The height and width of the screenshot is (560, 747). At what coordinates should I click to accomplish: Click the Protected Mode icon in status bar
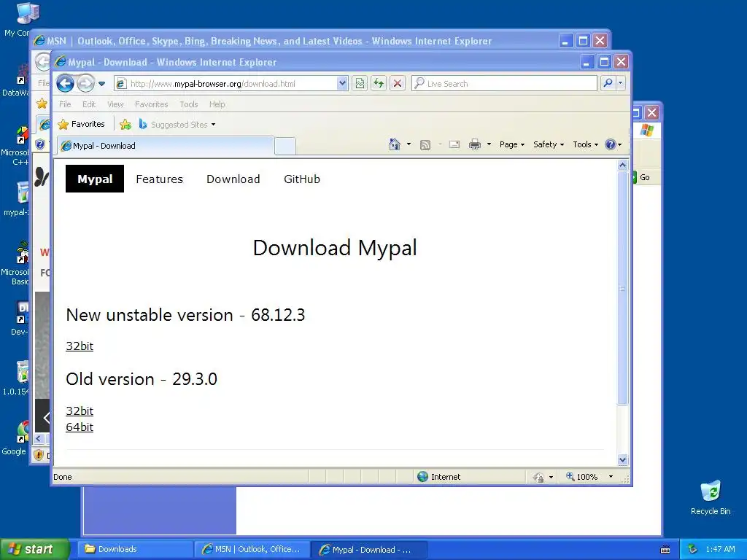click(538, 477)
